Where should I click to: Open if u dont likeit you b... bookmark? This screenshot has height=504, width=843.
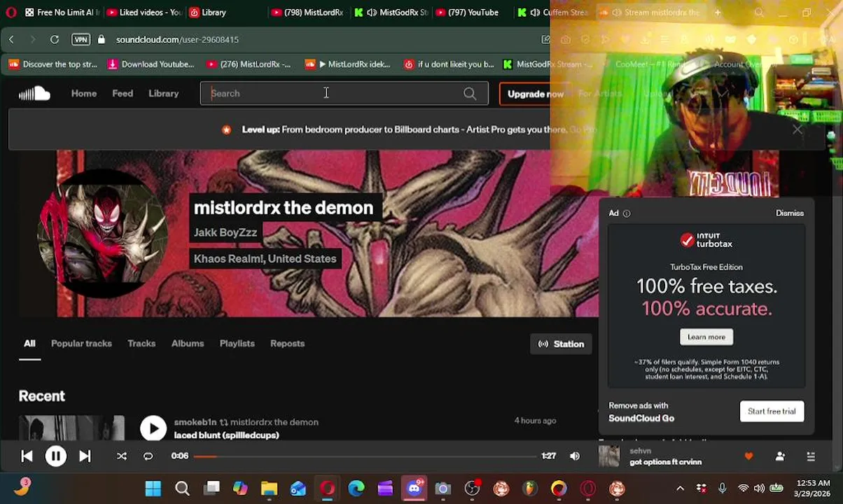(449, 64)
